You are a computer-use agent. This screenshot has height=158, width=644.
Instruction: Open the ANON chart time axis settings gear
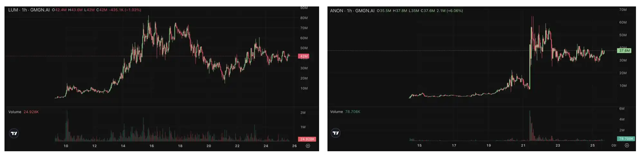click(x=627, y=145)
